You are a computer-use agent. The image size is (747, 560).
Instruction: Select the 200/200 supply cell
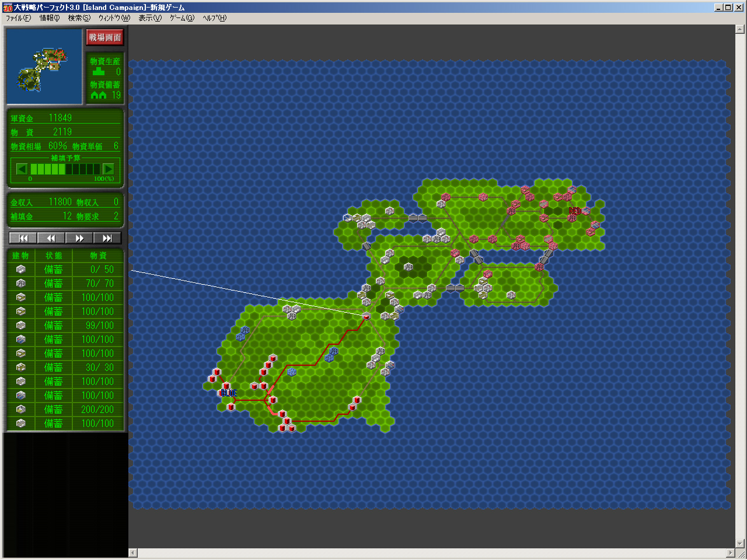click(x=97, y=409)
